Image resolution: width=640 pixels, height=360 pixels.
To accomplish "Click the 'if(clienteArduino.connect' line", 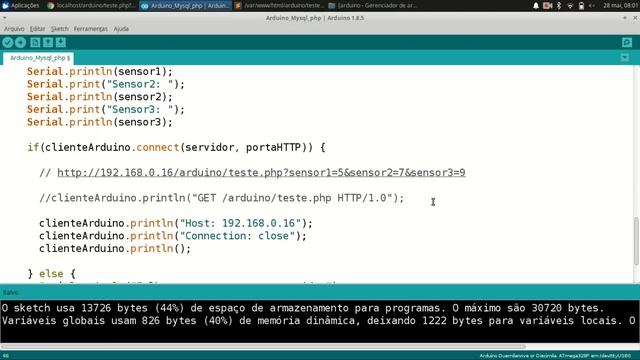I will (176, 147).
